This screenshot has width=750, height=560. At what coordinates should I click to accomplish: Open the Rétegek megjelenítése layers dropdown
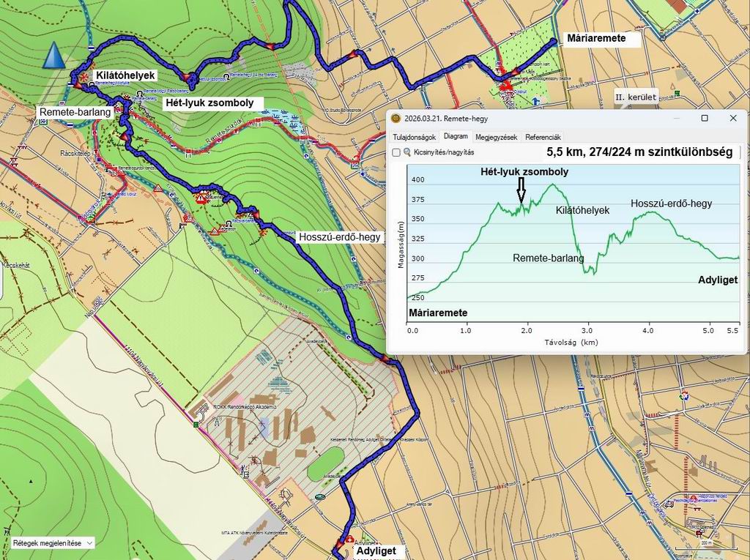pyautogui.click(x=53, y=543)
